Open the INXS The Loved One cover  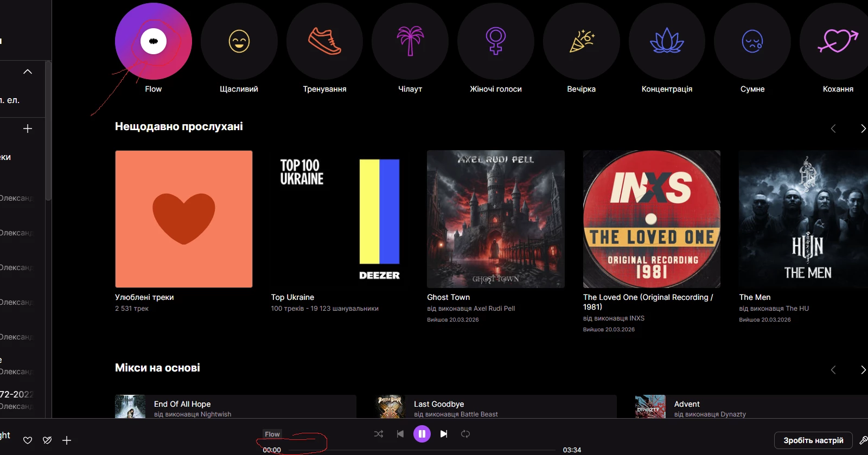tap(652, 219)
